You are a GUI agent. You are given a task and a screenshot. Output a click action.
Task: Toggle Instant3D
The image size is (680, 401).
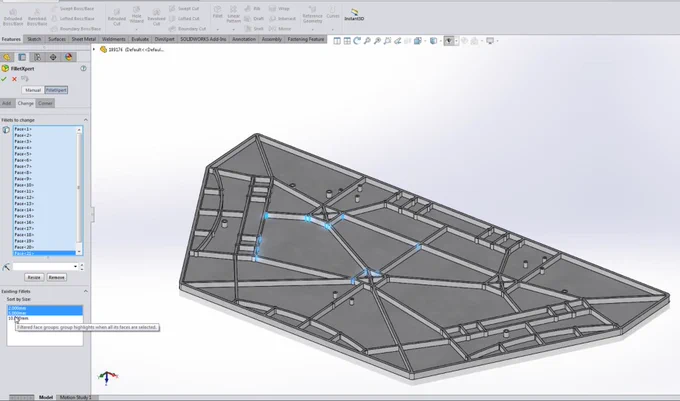coord(354,15)
